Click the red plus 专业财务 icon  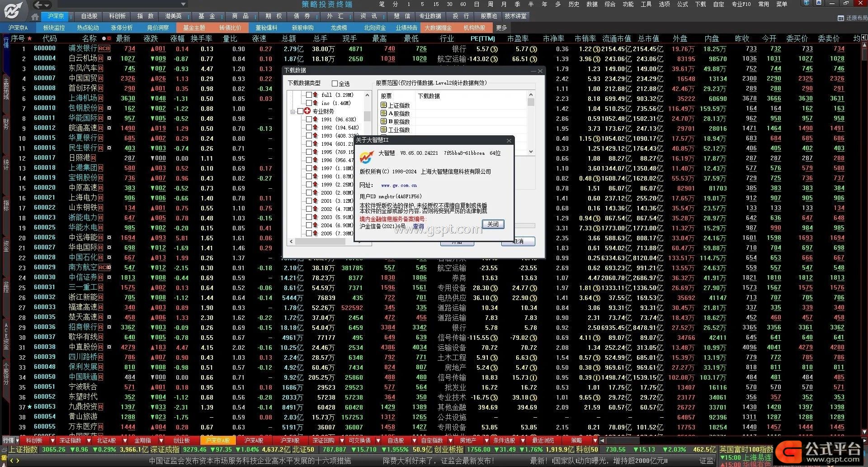tap(307, 111)
